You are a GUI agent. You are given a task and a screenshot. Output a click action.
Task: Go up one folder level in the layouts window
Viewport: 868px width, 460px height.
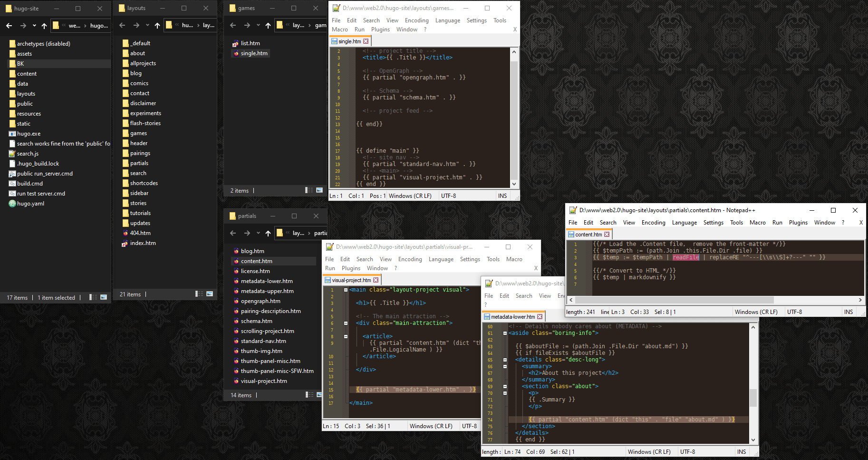(x=157, y=26)
